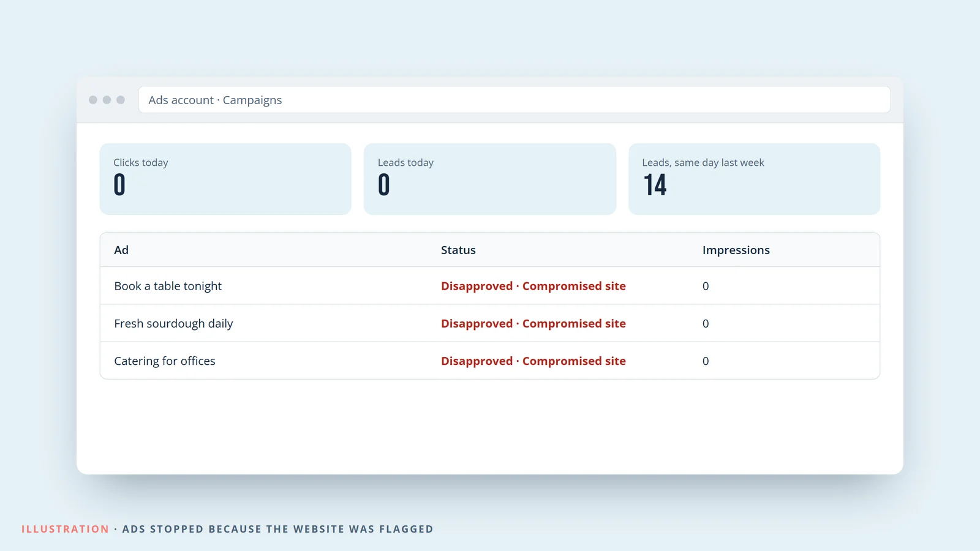Click the Ads account · Campaigns address bar

[x=514, y=100]
